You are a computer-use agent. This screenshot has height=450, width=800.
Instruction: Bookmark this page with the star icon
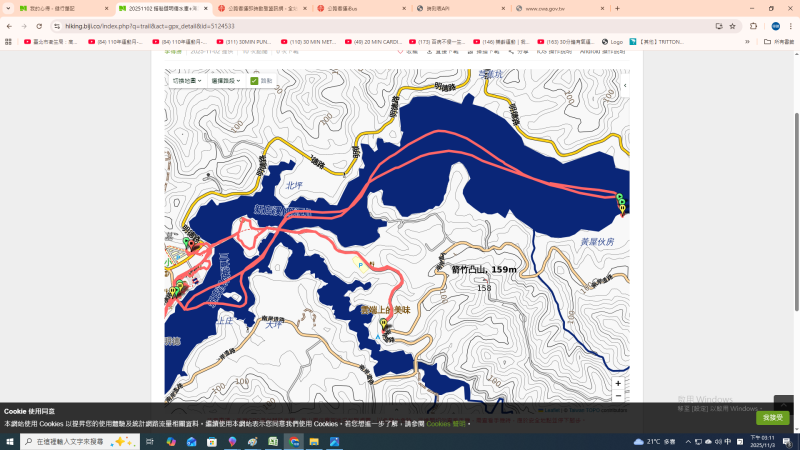(733, 26)
